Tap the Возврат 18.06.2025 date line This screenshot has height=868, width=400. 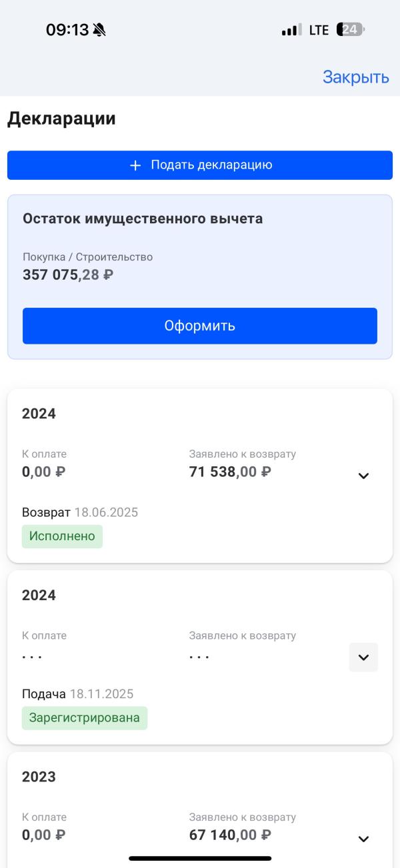click(80, 513)
